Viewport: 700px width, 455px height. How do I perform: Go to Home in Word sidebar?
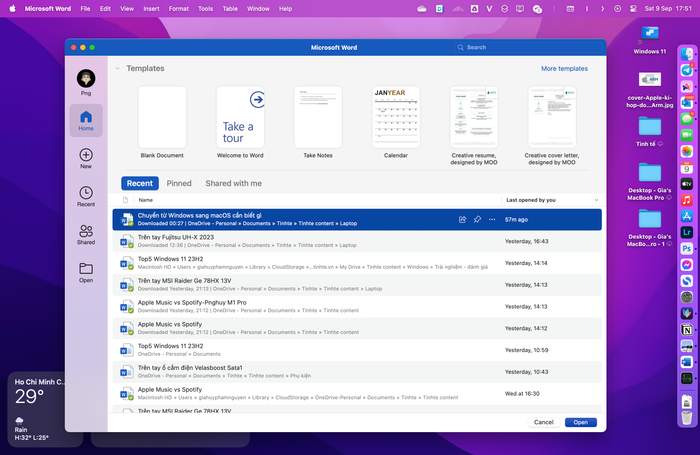(86, 121)
